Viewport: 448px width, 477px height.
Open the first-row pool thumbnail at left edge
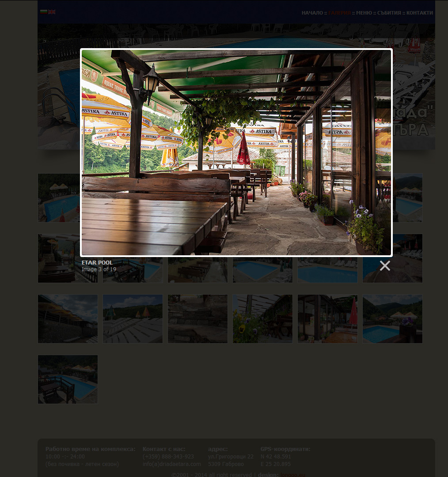click(59, 198)
